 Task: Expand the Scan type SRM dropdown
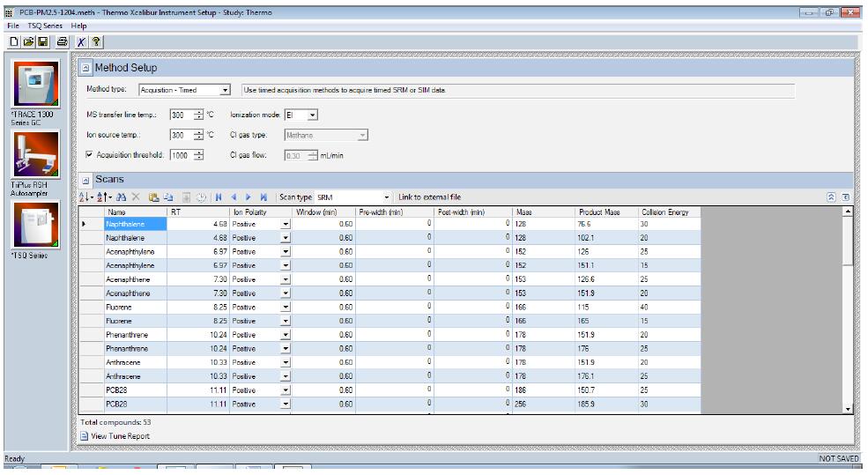click(387, 197)
